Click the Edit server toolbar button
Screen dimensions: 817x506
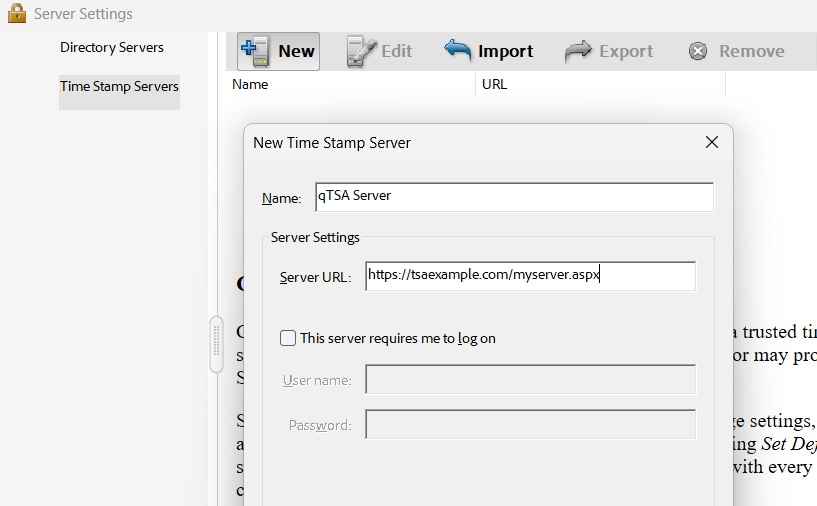379,52
